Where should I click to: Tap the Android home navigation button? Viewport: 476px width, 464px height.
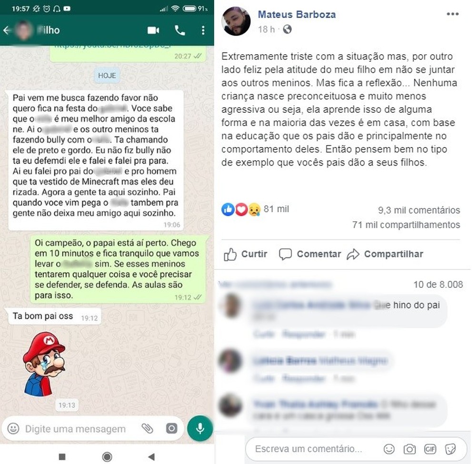click(107, 456)
